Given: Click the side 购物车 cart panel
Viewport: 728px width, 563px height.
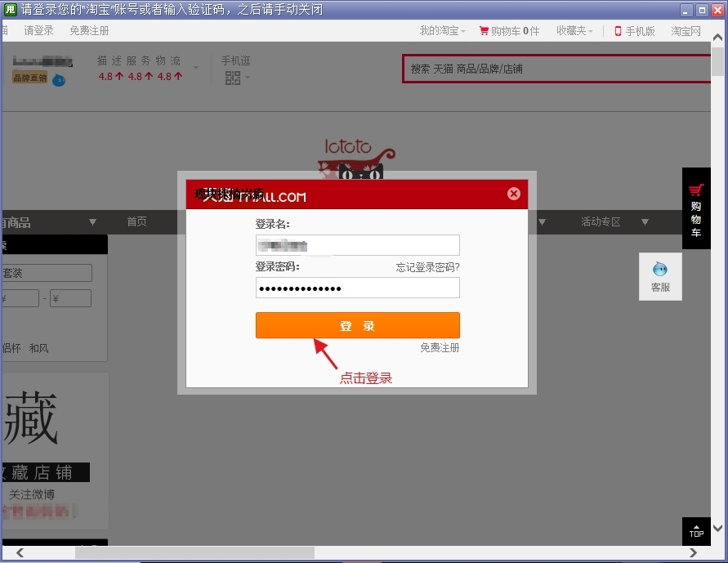Looking at the screenshot, I should click(x=695, y=208).
